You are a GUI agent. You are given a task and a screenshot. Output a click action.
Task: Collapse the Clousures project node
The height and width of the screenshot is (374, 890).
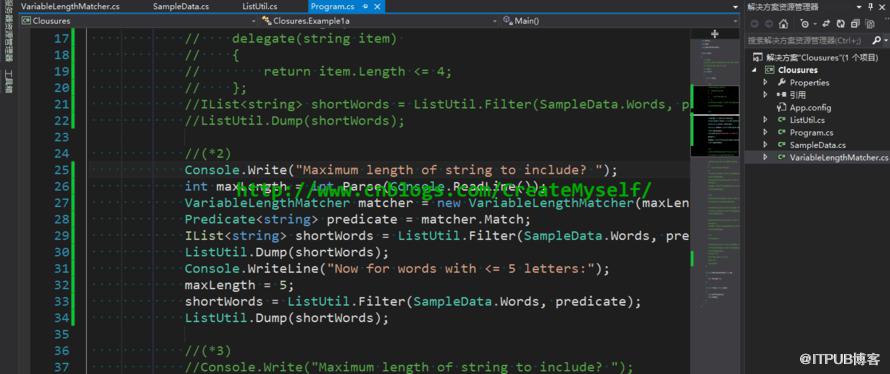[x=754, y=70]
